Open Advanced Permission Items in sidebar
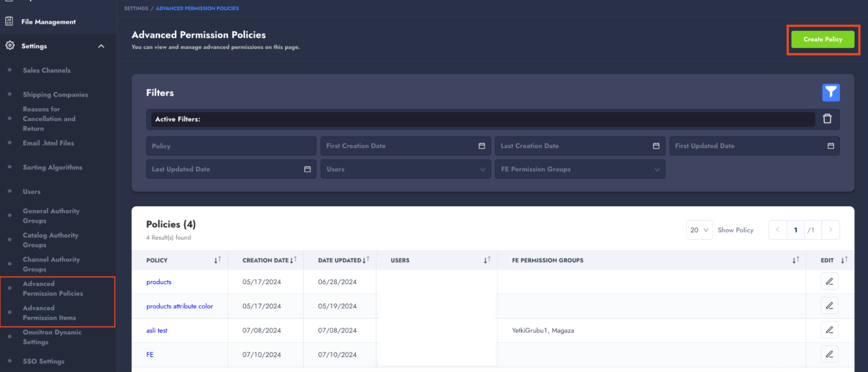The height and width of the screenshot is (372, 868). click(49, 313)
